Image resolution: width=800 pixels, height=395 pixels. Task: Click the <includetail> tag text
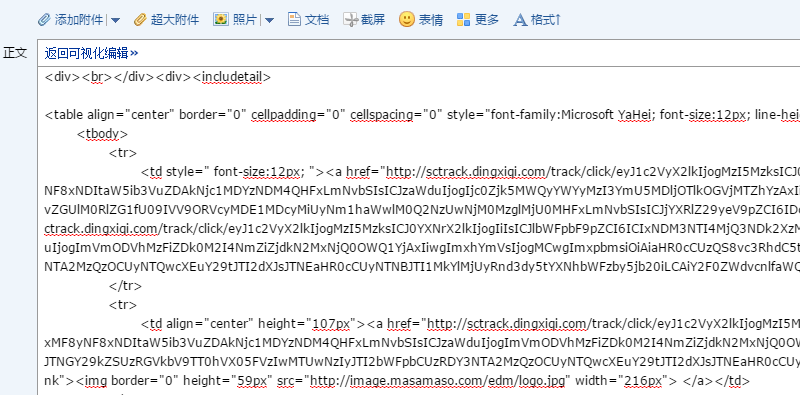coord(232,78)
